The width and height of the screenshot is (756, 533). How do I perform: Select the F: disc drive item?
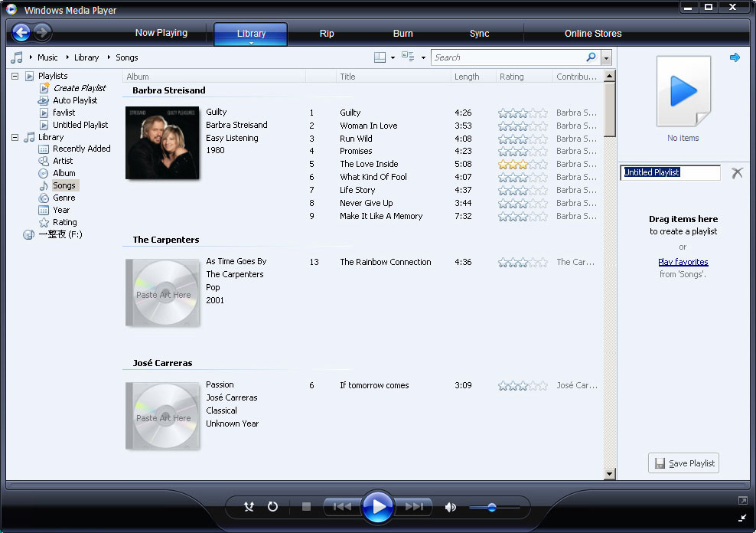click(60, 234)
